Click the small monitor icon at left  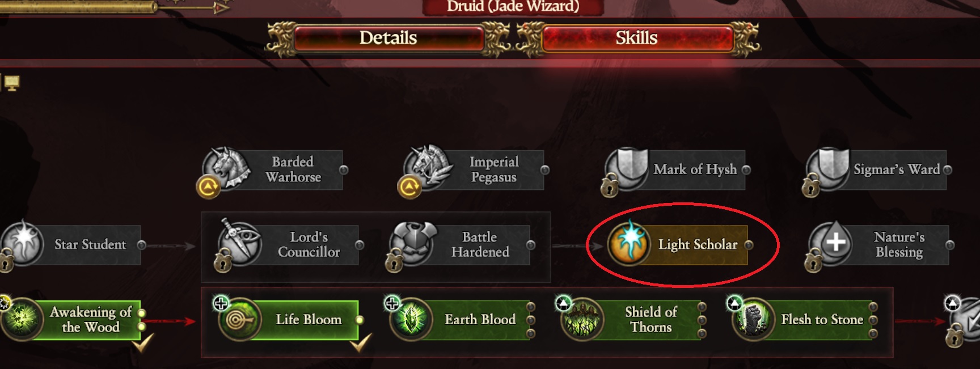click(x=12, y=83)
